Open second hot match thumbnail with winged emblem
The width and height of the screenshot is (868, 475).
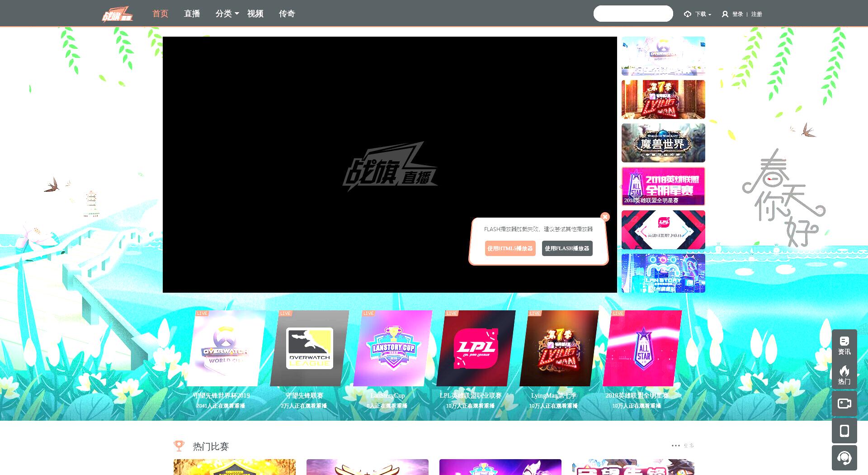(368, 467)
